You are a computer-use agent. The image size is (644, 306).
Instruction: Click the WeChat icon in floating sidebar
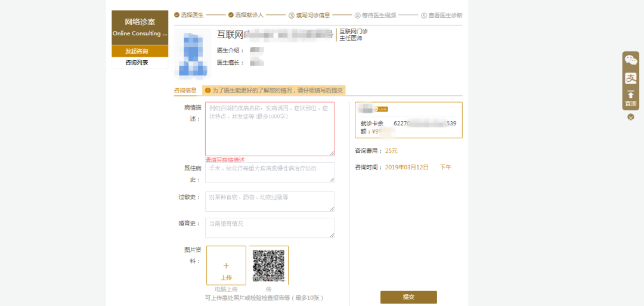(x=630, y=60)
